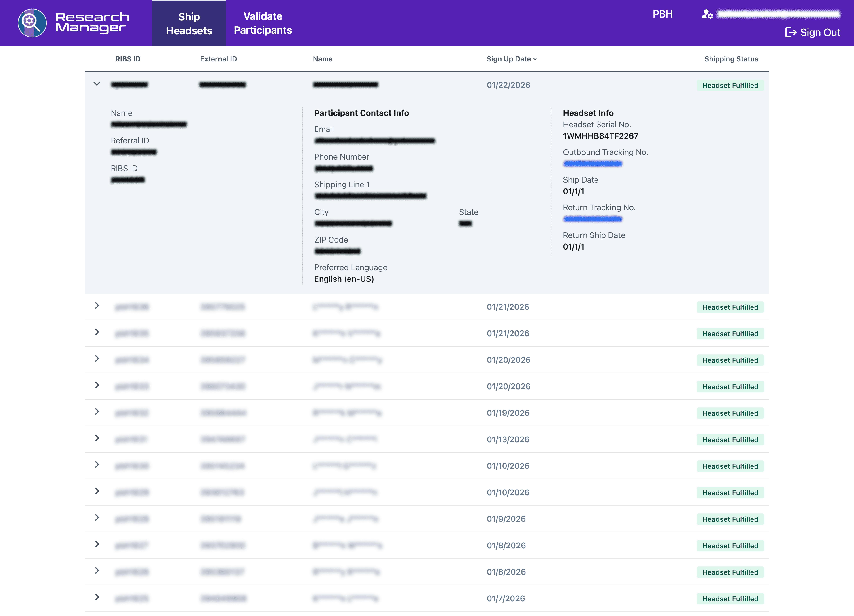The width and height of the screenshot is (854, 616).
Task: Collapse the expanded 01/22/2026 participant row
Action: pos(97,84)
